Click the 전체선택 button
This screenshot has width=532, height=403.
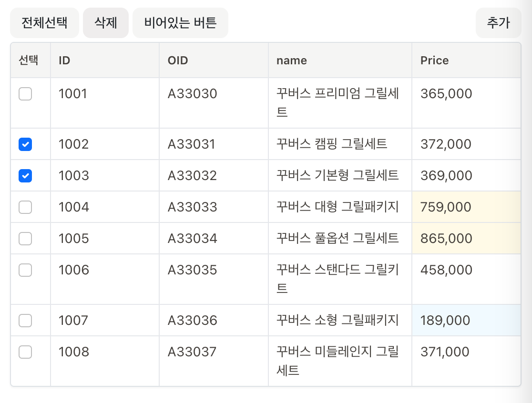point(44,22)
